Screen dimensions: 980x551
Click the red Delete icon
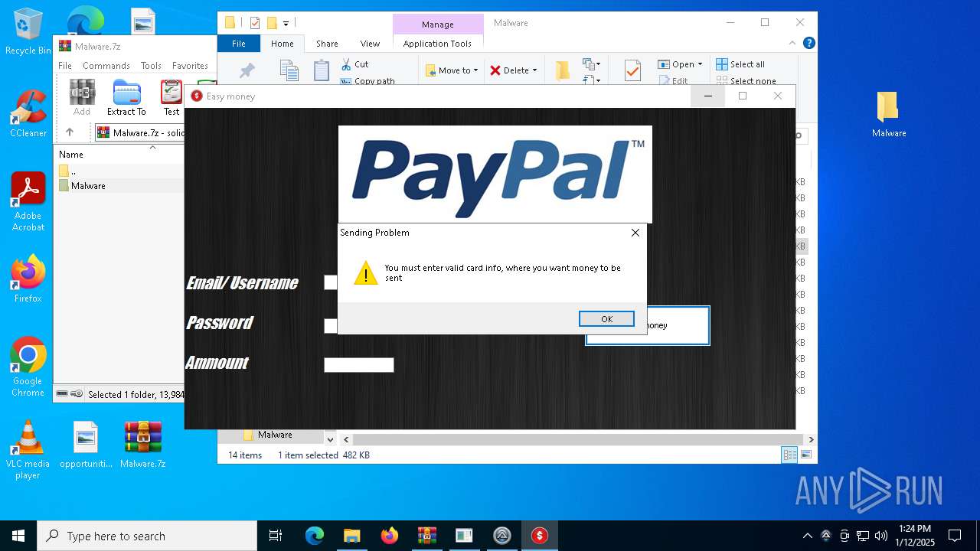(495, 70)
